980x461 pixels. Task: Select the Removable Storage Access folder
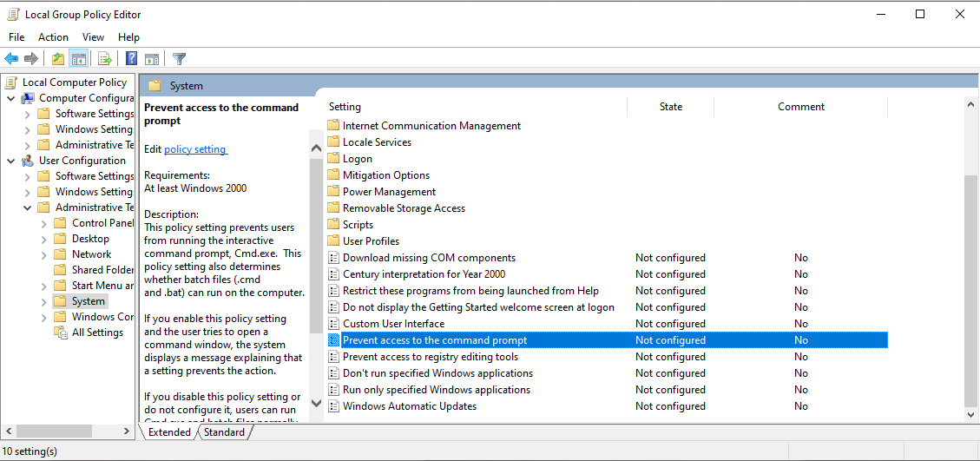404,208
